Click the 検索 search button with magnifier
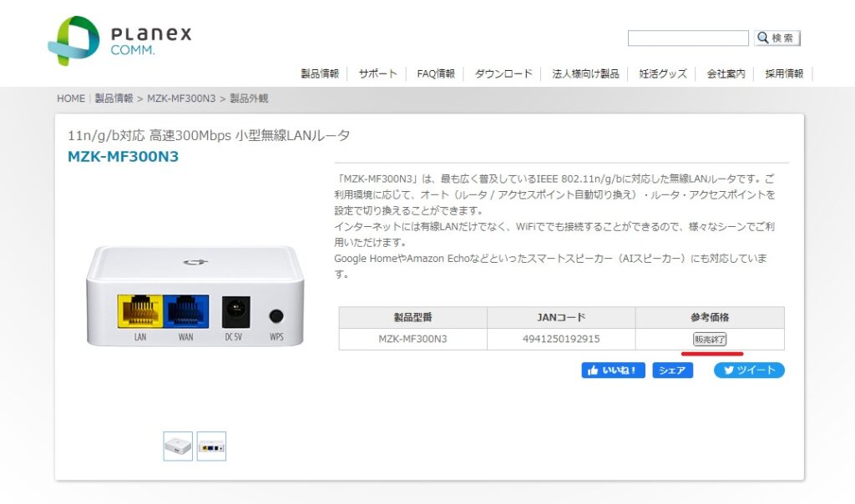This screenshot has width=855, height=504. click(777, 38)
